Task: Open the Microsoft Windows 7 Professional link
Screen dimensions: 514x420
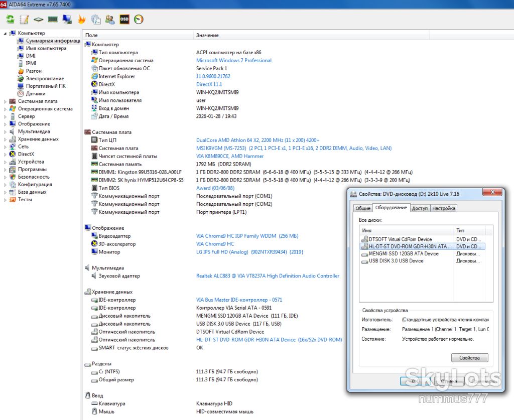Action: (x=234, y=60)
